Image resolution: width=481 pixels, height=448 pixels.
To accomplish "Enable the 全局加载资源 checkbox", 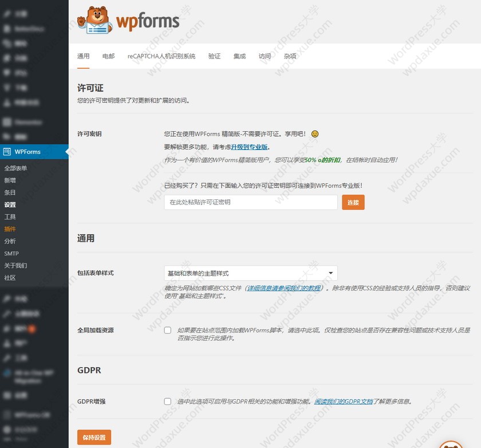I will point(167,330).
